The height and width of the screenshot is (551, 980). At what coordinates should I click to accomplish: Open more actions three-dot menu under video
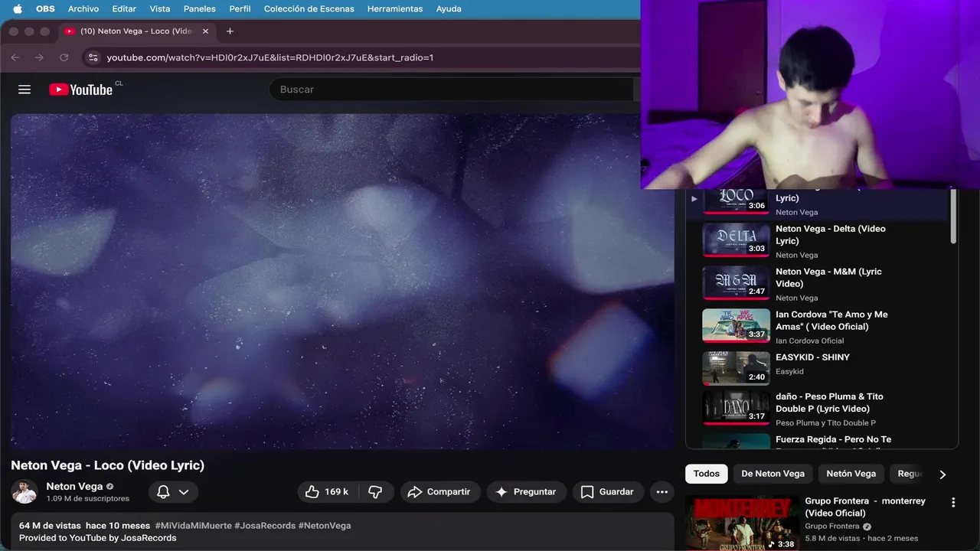662,492
